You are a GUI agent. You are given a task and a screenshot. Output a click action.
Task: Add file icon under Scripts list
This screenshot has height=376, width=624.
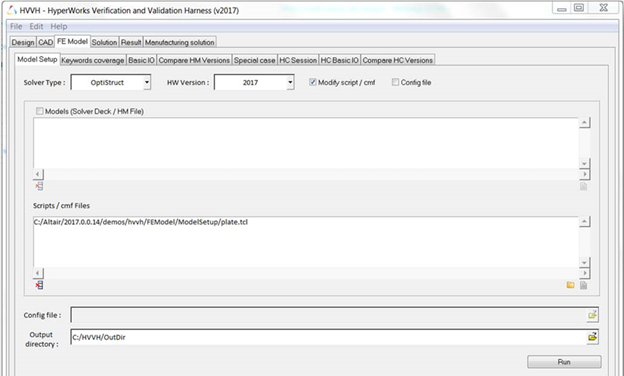pos(583,285)
